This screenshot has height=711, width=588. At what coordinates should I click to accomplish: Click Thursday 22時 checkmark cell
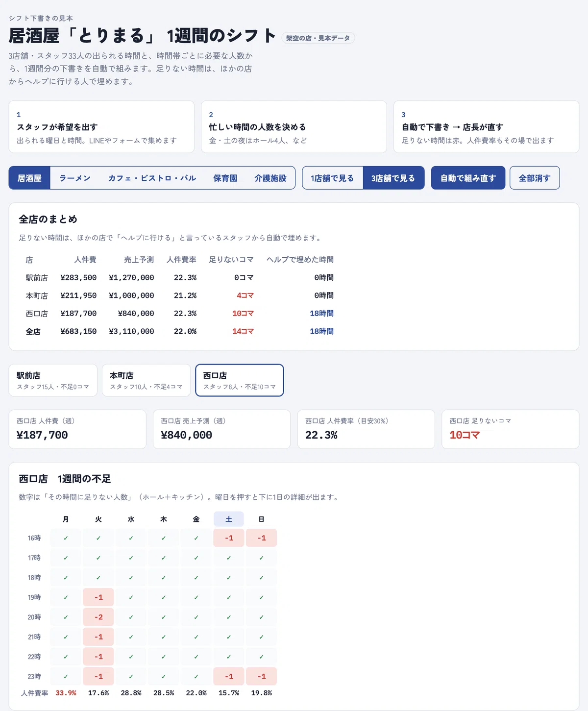click(164, 657)
